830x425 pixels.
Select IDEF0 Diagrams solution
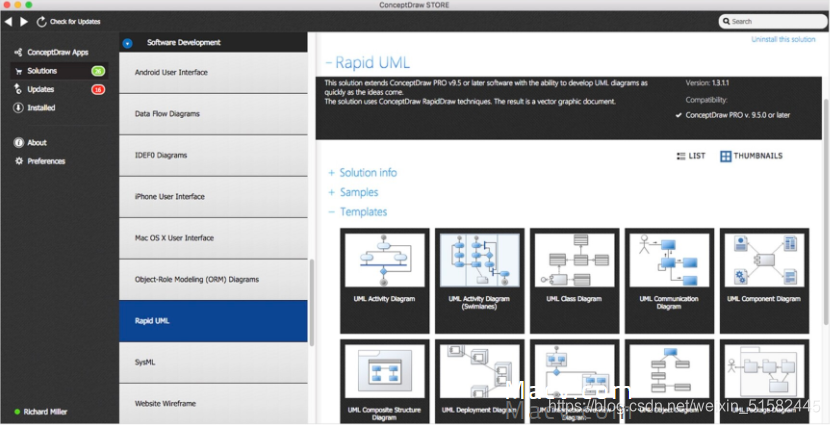point(213,155)
